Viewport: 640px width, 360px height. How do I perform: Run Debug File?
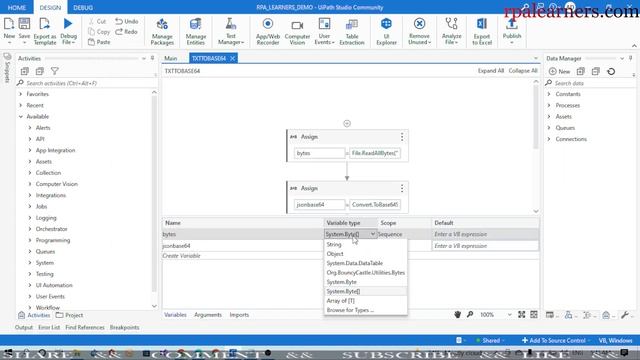pos(69,31)
